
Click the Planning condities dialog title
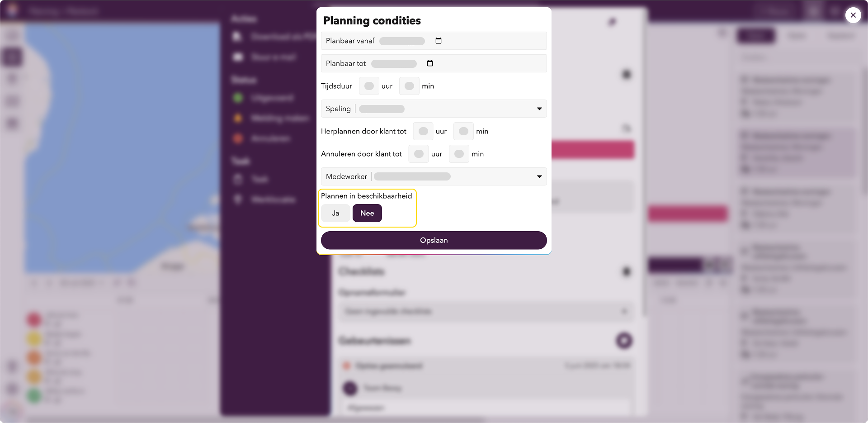coord(372,20)
